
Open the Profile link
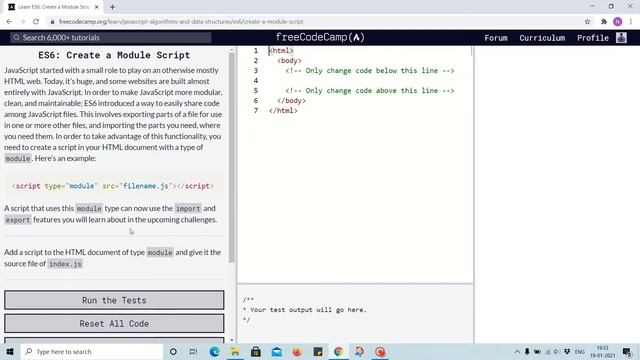(593, 38)
